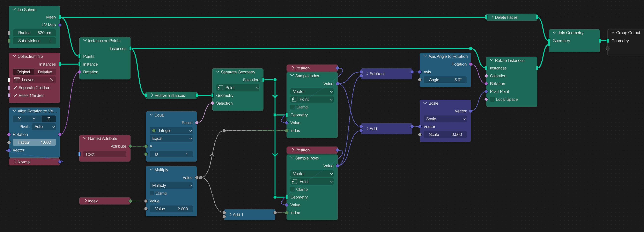Screen dimensions: 644x232
Task: Click the UV Map output socket
Action: [x=60, y=25]
